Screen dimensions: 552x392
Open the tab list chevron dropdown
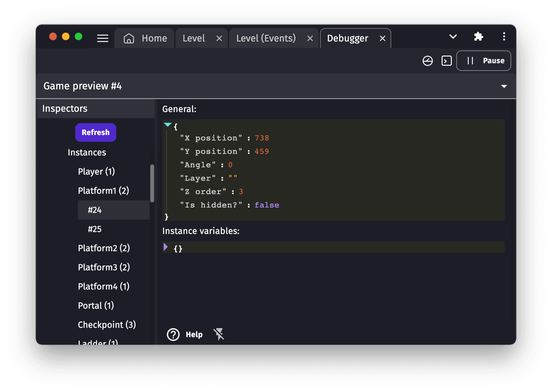[x=453, y=37]
